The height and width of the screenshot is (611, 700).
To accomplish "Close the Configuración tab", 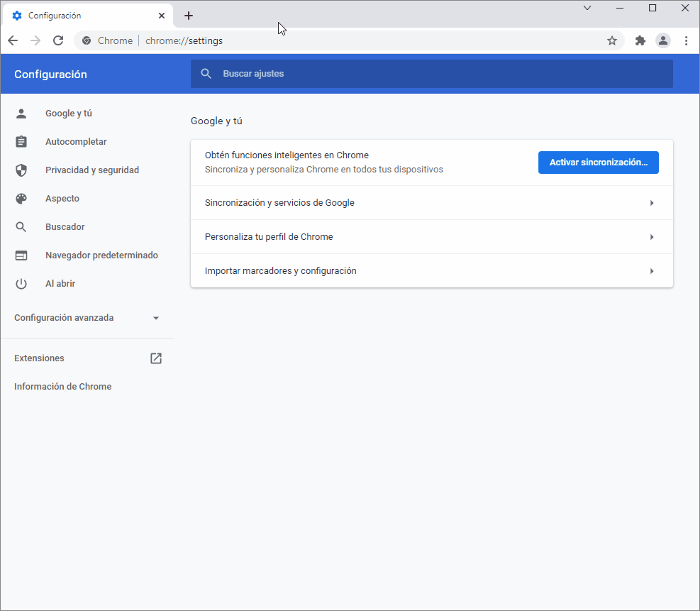I will [162, 16].
